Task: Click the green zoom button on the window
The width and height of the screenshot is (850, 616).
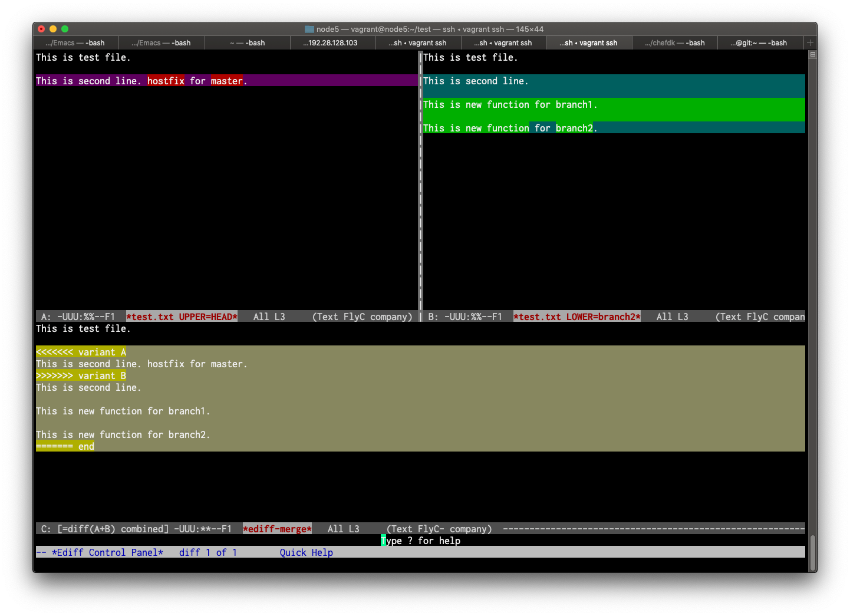Action: (x=65, y=28)
